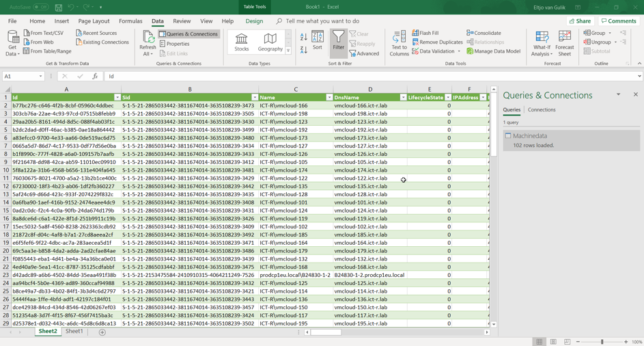The height and width of the screenshot is (346, 644).
Task: Open the Sort dialog
Action: [x=318, y=40]
